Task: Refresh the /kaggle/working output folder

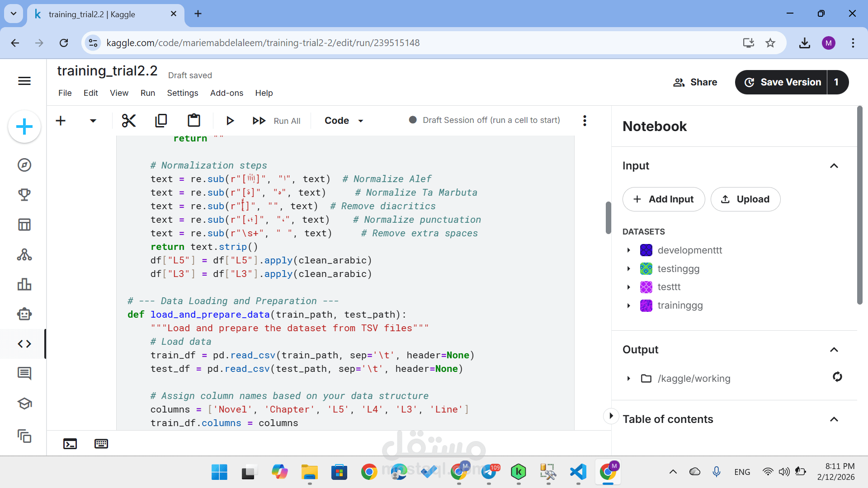Action: tap(837, 377)
